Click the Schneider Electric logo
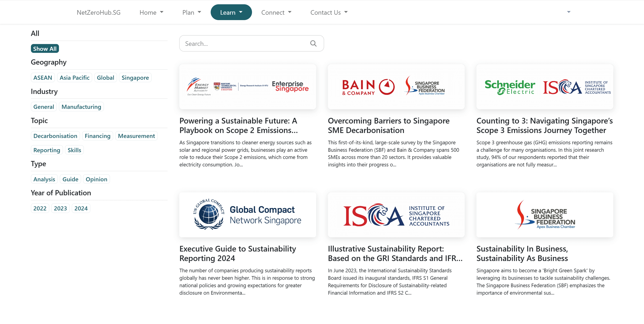 (510, 87)
